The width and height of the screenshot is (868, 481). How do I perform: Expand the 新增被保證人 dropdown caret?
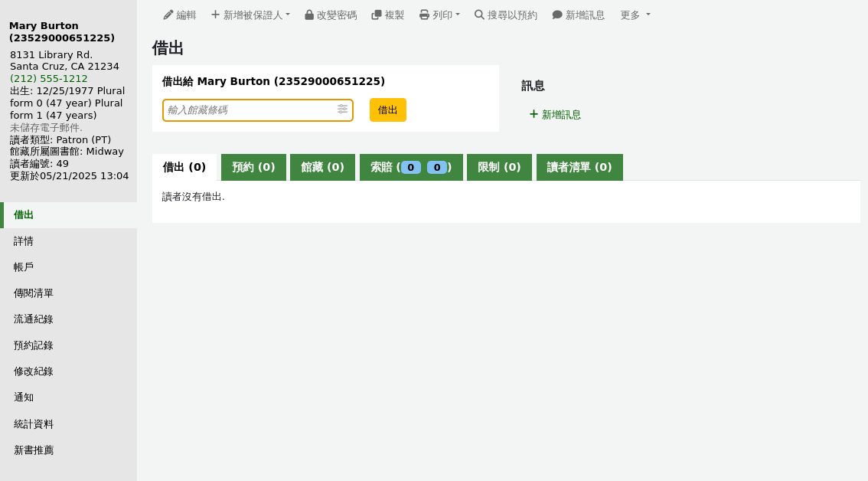click(x=288, y=15)
